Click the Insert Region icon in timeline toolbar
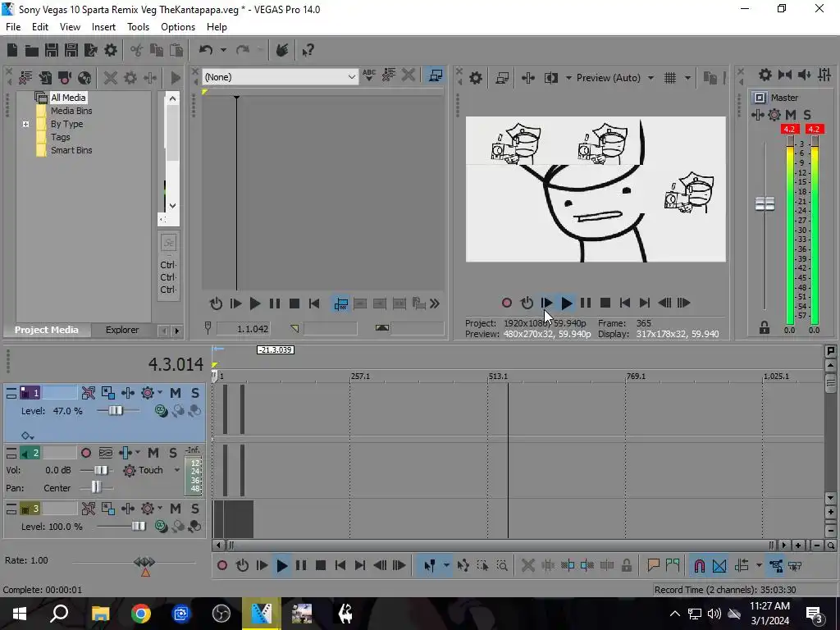The width and height of the screenshot is (840, 630). coord(673,565)
